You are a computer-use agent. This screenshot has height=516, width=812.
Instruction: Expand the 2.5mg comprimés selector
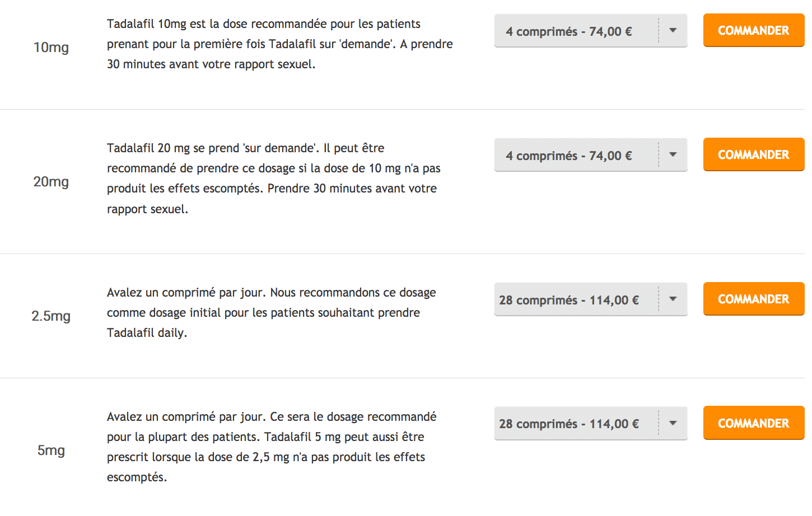click(591, 299)
